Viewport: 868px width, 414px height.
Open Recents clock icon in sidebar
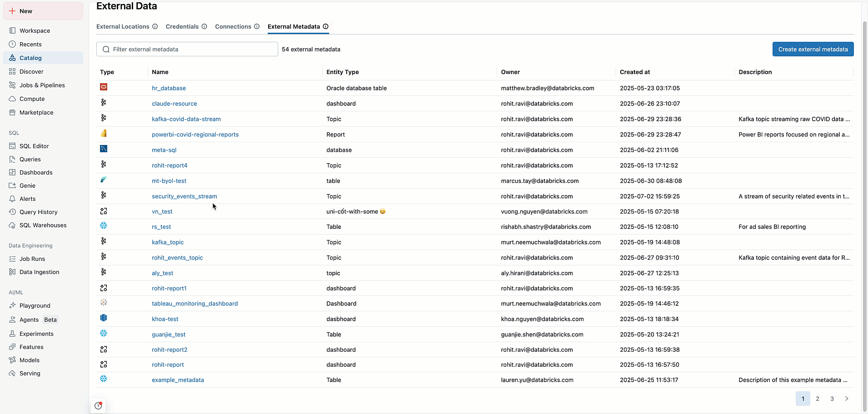coord(12,44)
